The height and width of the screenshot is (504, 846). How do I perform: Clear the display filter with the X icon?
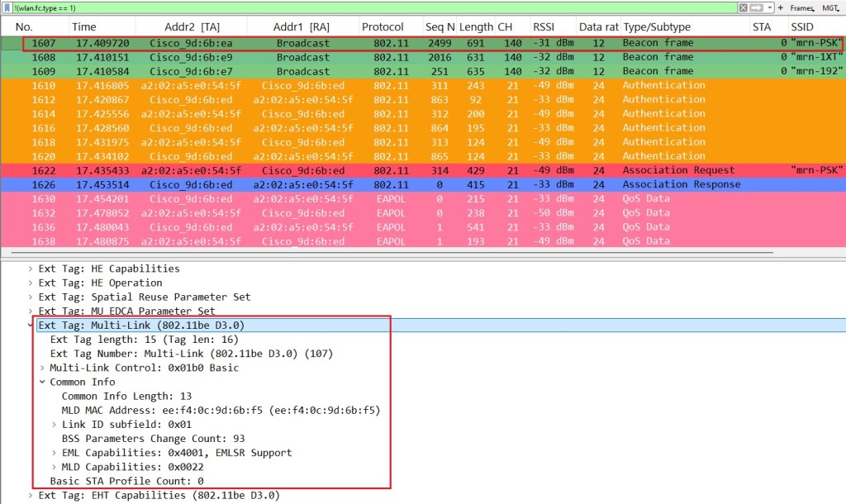pos(744,7)
